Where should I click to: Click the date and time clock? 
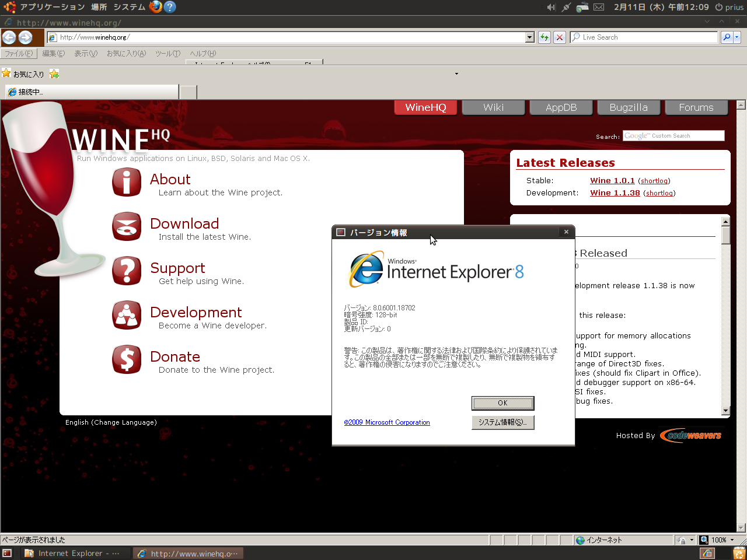coord(661,7)
